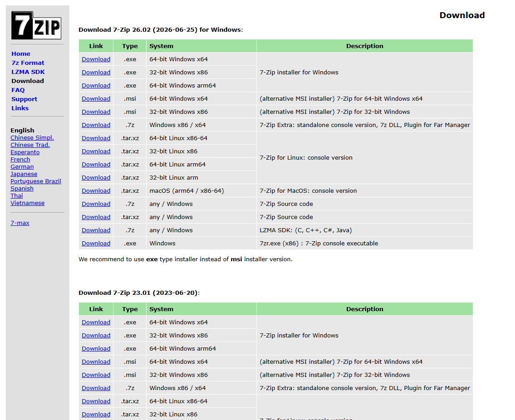This screenshot has height=420, width=515.
Task: Click the 'English' current language label
Action: point(22,130)
